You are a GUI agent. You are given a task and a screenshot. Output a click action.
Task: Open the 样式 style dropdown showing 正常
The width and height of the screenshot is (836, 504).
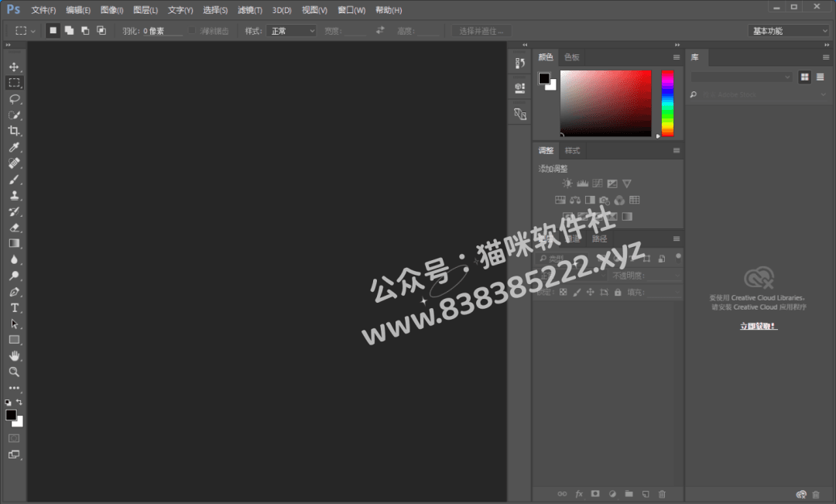[x=292, y=31]
